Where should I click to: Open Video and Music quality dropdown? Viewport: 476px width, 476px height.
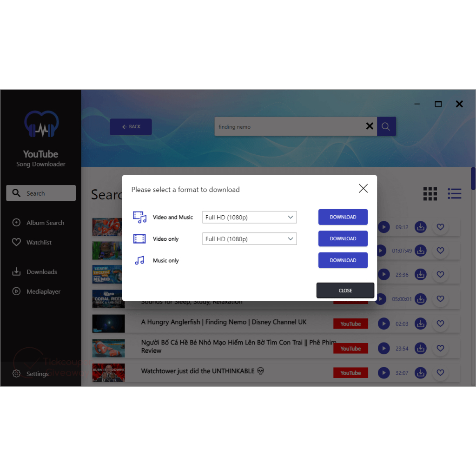[250, 217]
